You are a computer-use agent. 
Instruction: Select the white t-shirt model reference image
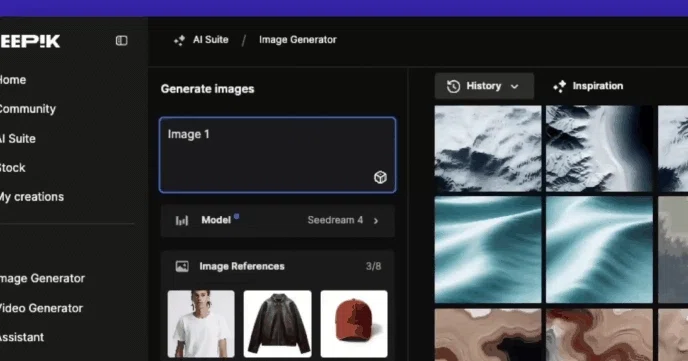click(x=201, y=324)
